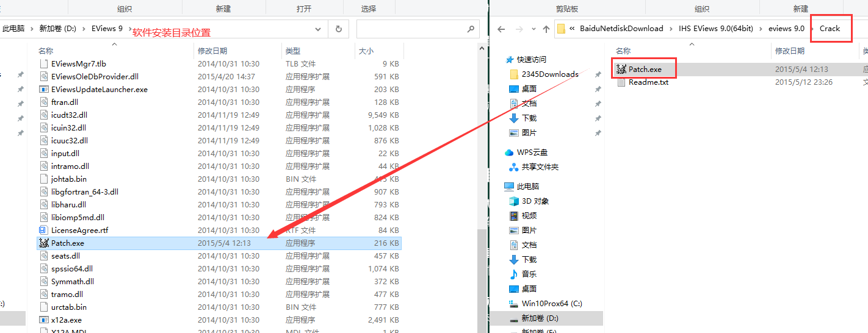Open the WPS云盘 cloud icon in sidebar
Screen dimensions: 868x333
[x=509, y=152]
